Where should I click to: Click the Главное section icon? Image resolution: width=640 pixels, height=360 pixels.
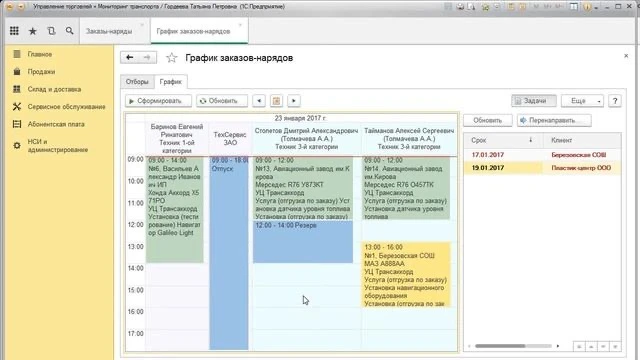coord(17,54)
